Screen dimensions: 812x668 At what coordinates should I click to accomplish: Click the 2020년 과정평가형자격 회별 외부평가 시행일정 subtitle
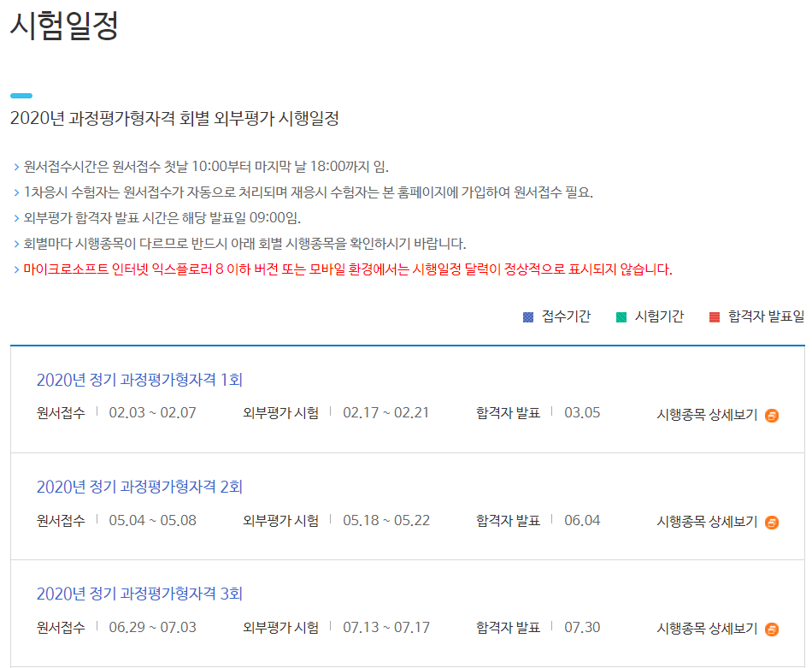tap(174, 118)
